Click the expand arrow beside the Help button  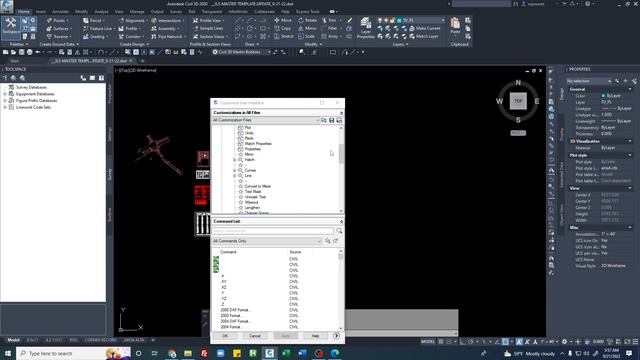336,336
